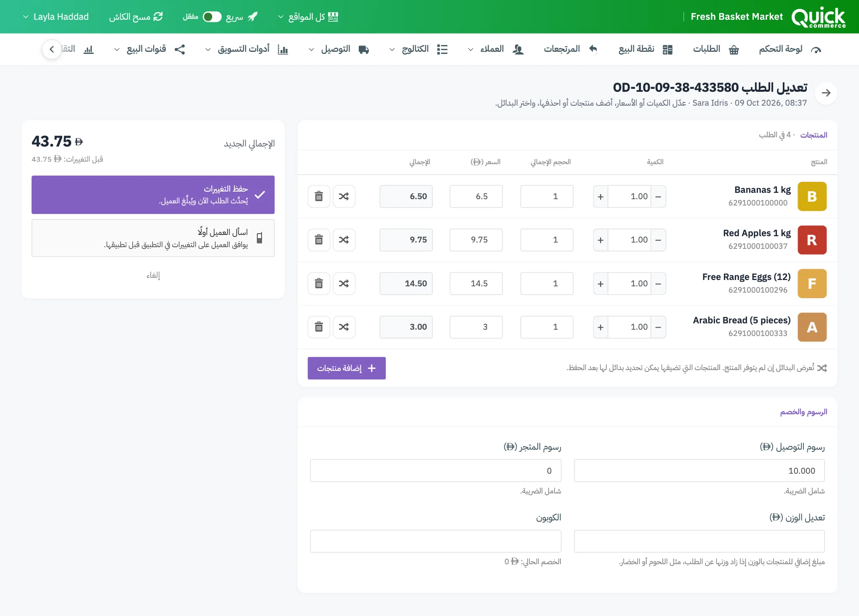Increase Red Apples quantity with plus
The height and width of the screenshot is (616, 859).
point(600,240)
